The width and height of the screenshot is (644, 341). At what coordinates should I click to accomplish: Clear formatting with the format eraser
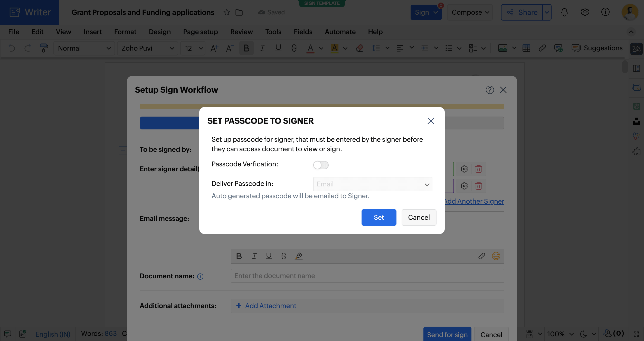[359, 48]
